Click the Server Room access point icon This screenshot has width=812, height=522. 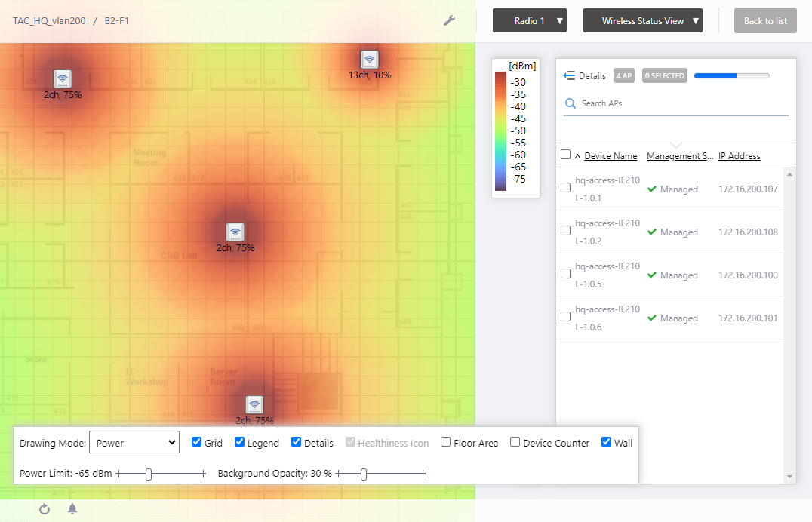(x=254, y=405)
